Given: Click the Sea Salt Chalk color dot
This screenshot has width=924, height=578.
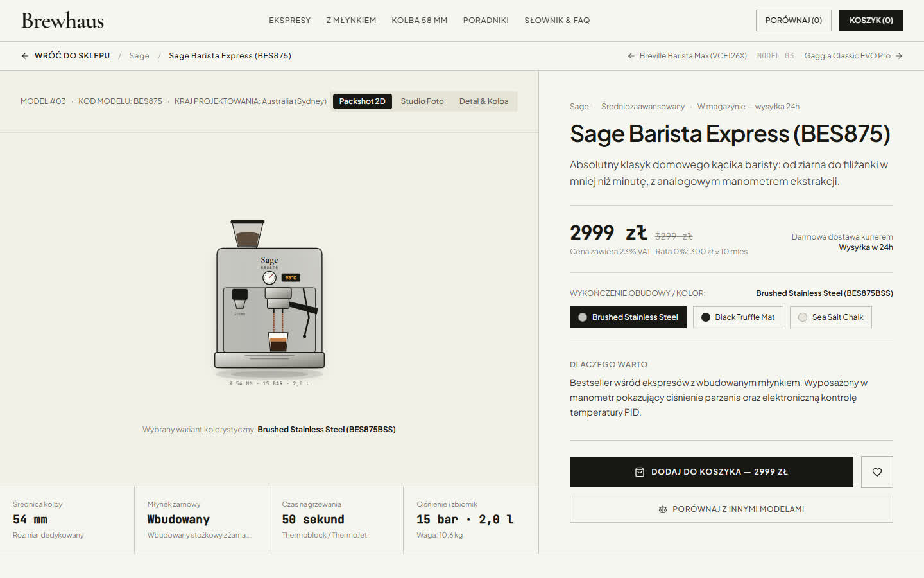Looking at the screenshot, I should (803, 317).
